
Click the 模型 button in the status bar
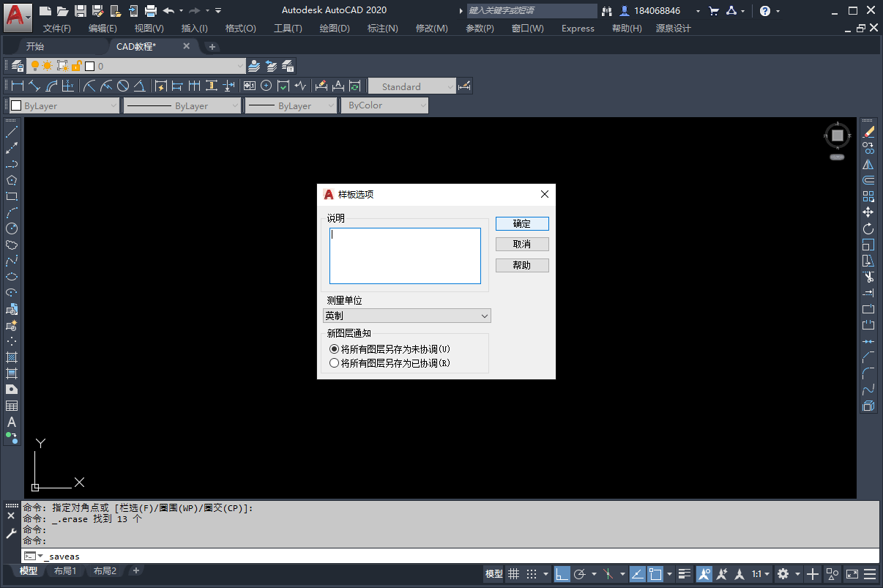click(494, 574)
